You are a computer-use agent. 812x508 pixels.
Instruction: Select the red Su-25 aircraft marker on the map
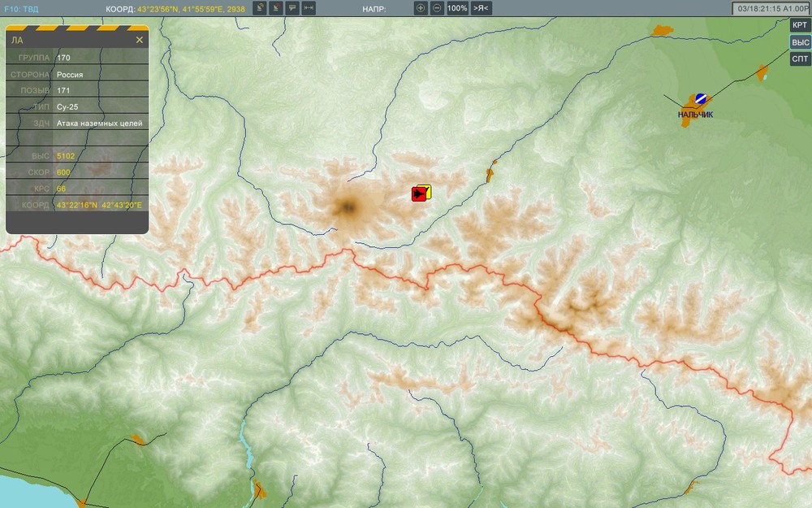pos(418,194)
